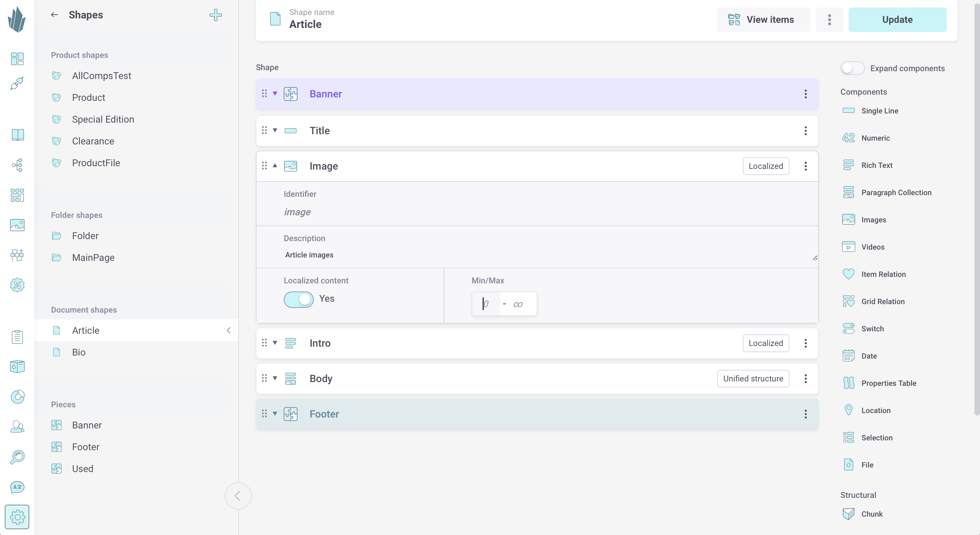Viewport: 980px width, 535px height.
Task: Expand the Banner component row
Action: 275,93
